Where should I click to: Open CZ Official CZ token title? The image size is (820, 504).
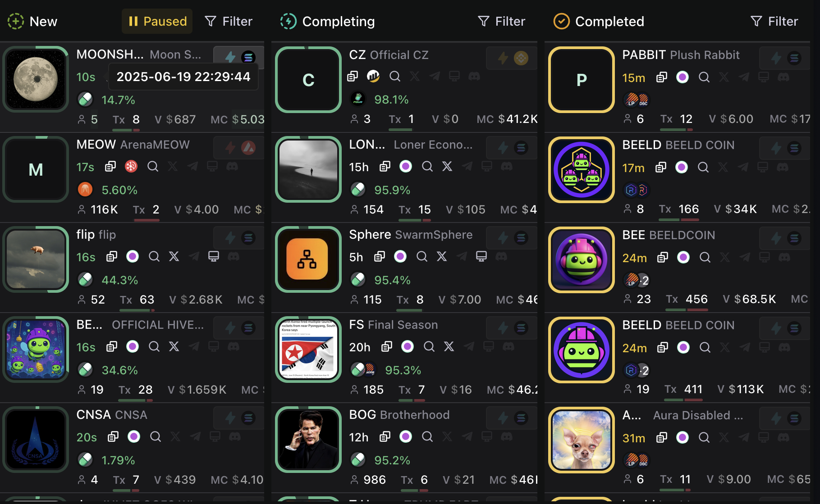point(389,55)
